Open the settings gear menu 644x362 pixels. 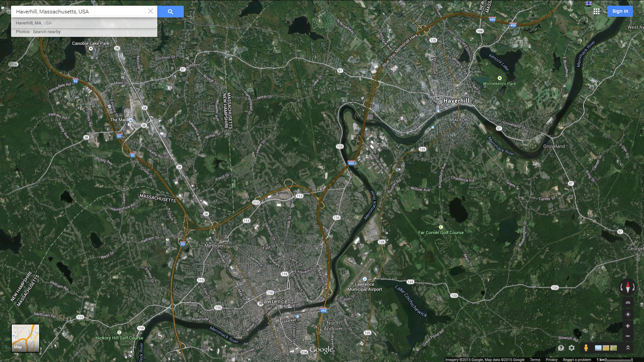(572, 348)
